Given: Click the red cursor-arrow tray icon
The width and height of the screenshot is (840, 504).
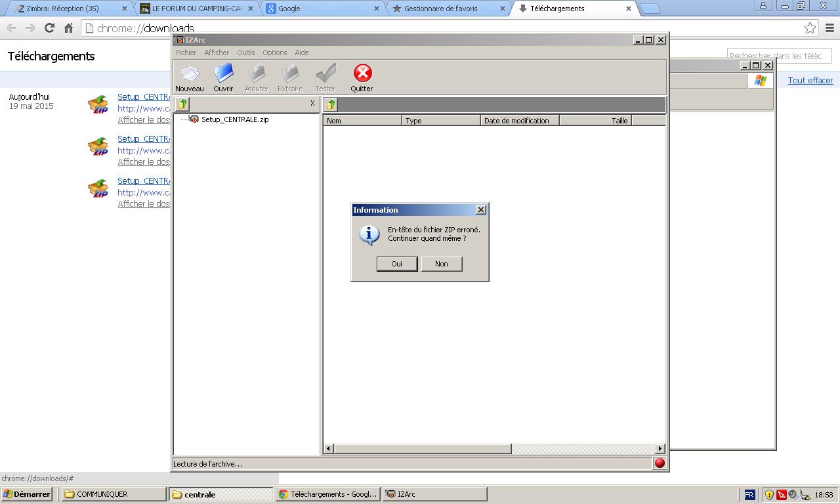Looking at the screenshot, I should pyautogui.click(x=781, y=495).
